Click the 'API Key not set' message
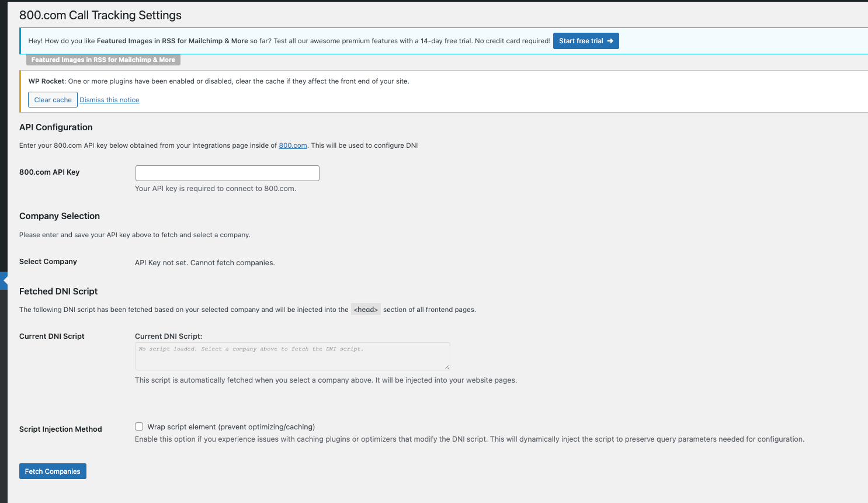 click(205, 263)
